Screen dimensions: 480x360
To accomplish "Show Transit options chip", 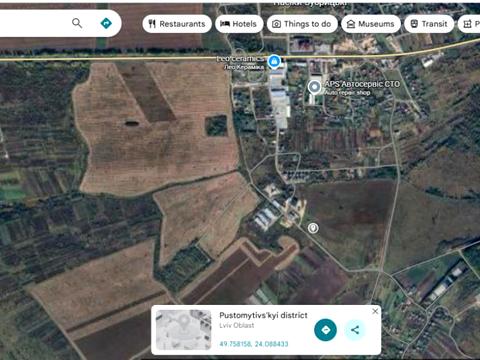I will pos(429,24).
